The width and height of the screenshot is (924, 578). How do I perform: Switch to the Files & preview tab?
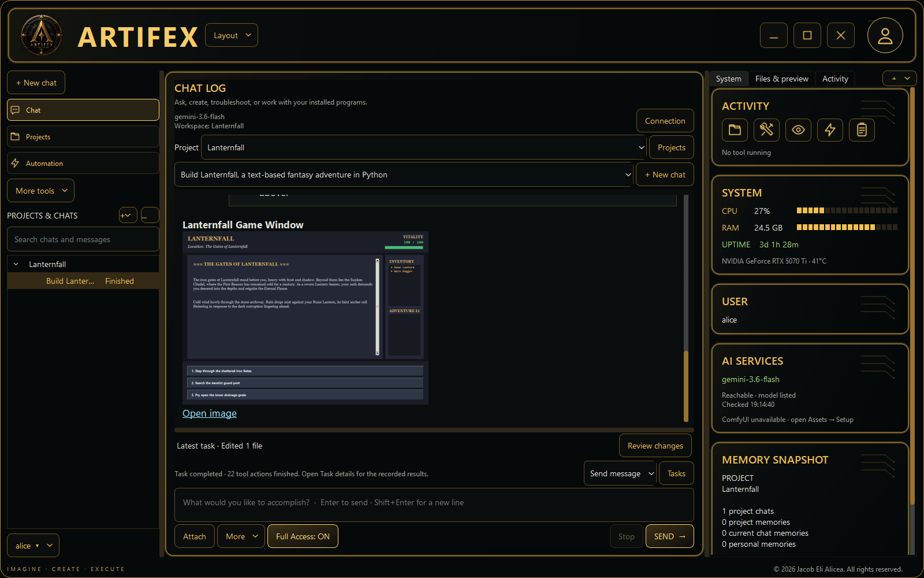tap(781, 79)
